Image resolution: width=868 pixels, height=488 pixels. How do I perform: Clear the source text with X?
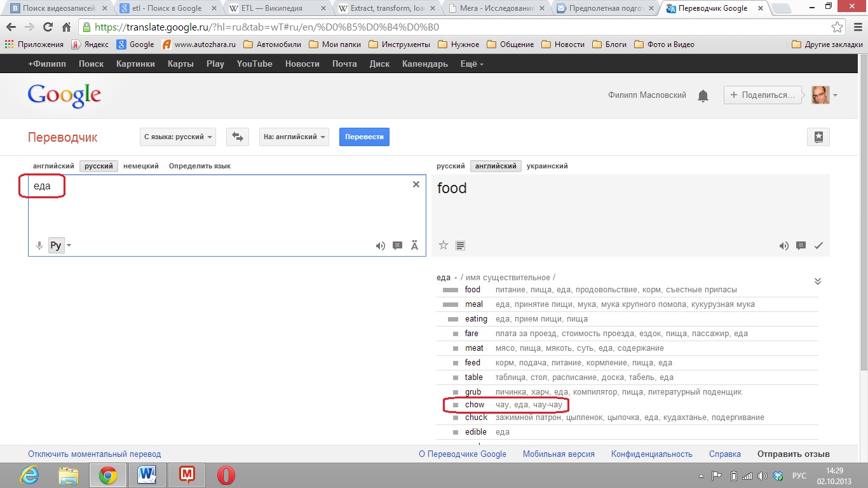(416, 184)
